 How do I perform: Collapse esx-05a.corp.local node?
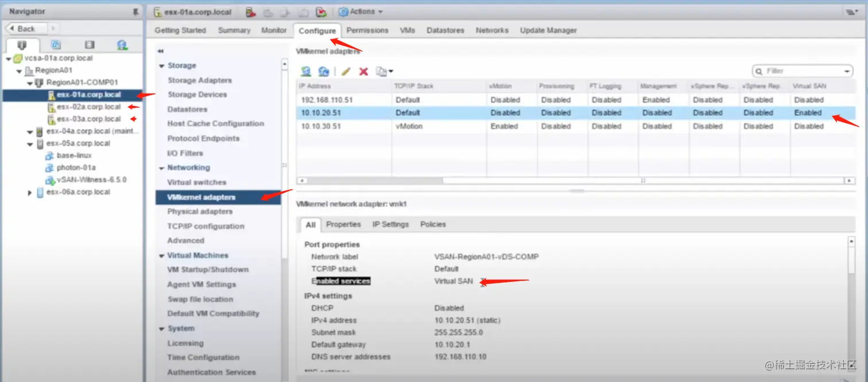pyautogui.click(x=30, y=143)
